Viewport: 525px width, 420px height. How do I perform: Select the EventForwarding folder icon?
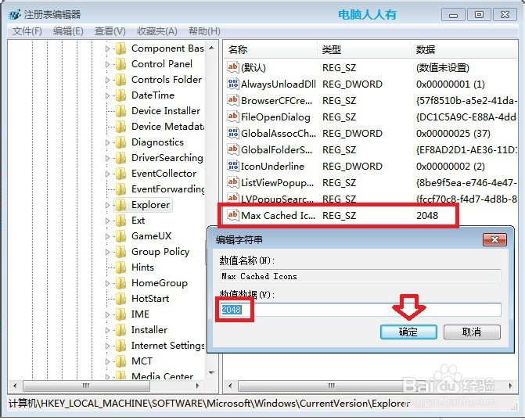click(120, 189)
